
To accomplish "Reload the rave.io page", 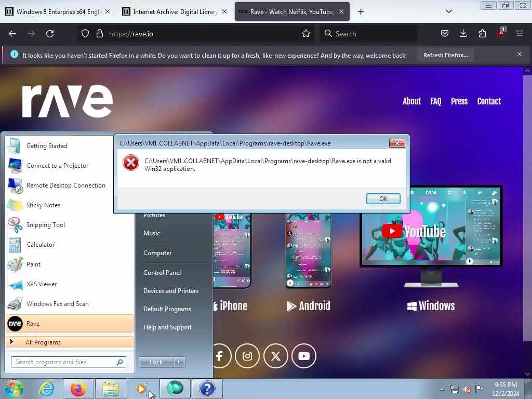I will click(x=50, y=34).
